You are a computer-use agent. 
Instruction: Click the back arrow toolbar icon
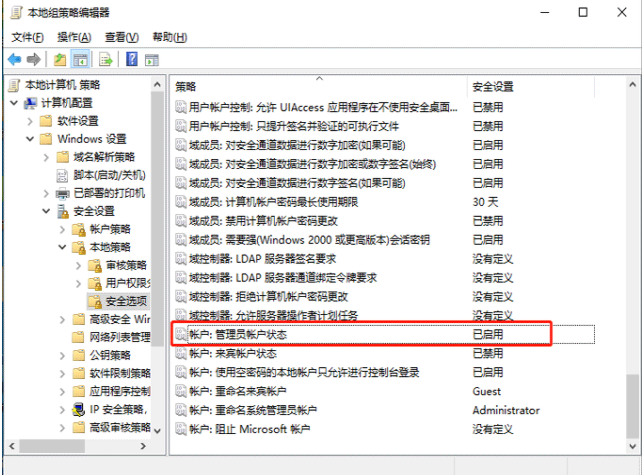click(x=14, y=59)
